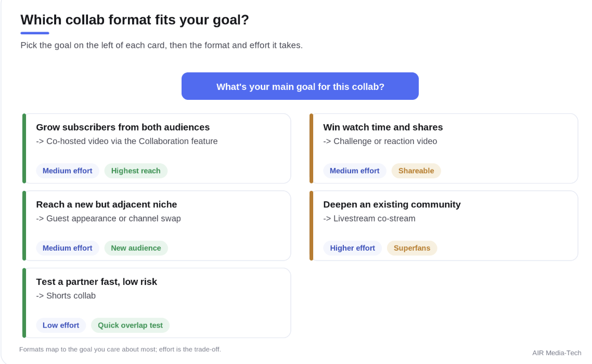Select the Superfans tag
This screenshot has width=592, height=364.
(x=412, y=248)
